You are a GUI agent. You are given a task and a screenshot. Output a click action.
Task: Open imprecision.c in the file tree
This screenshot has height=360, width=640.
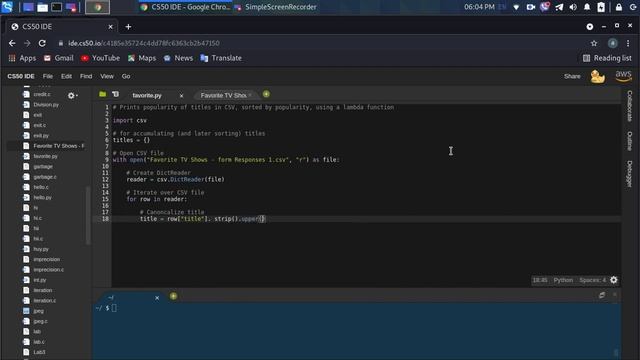pyautogui.click(x=49, y=270)
